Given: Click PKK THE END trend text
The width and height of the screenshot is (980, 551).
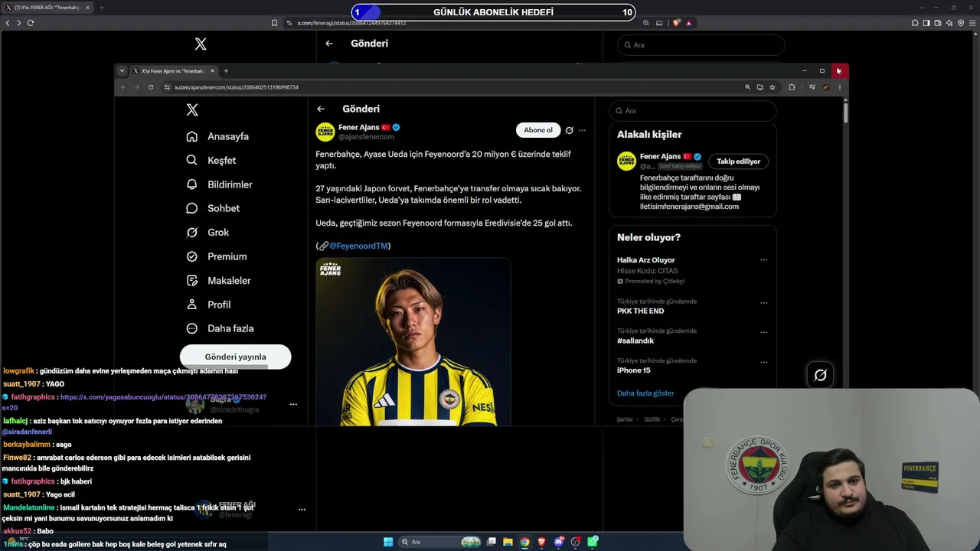Looking at the screenshot, I should 641,311.
